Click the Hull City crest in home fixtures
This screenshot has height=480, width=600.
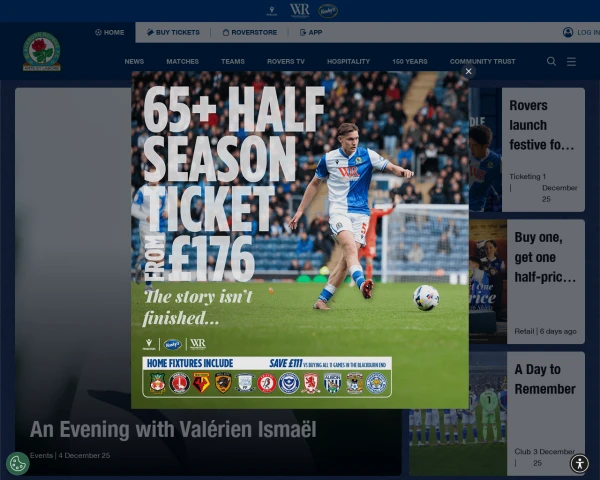point(223,383)
